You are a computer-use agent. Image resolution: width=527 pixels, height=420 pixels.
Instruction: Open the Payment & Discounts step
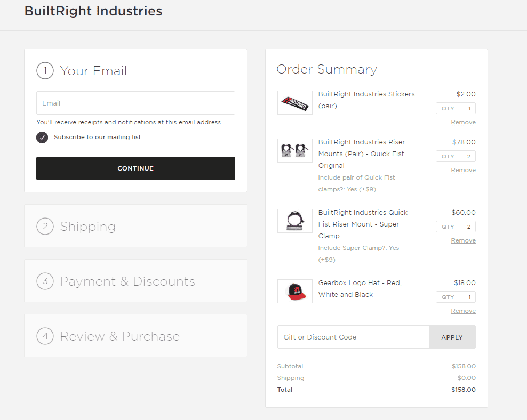click(135, 281)
